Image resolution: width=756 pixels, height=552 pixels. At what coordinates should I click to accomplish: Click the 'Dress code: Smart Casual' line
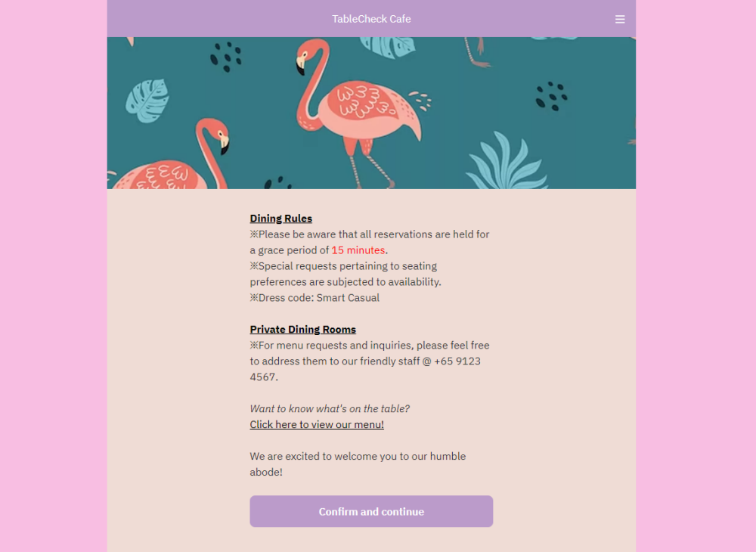pyautogui.click(x=314, y=297)
